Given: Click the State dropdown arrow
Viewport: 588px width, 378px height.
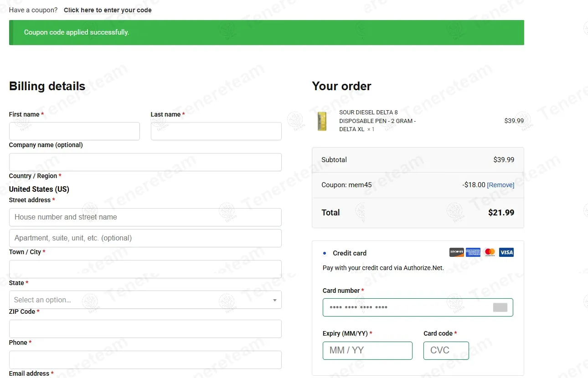Looking at the screenshot, I should [274, 300].
